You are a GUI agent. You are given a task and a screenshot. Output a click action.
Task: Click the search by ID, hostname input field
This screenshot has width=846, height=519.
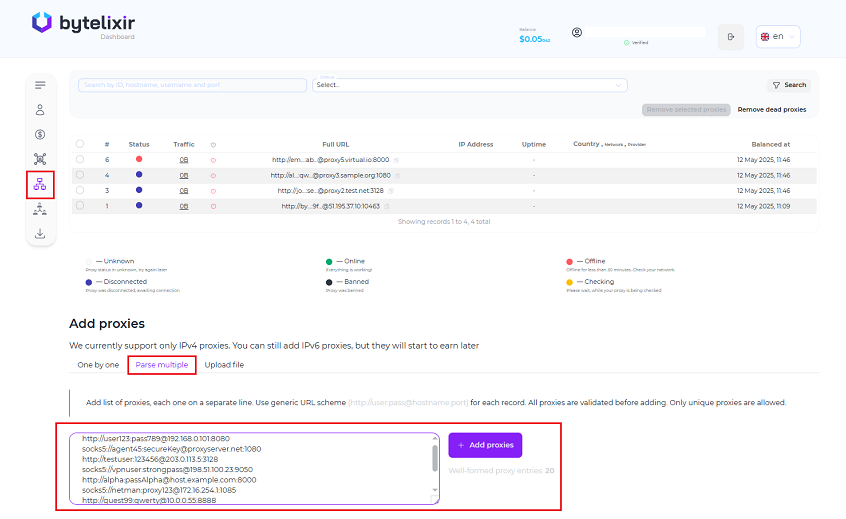point(193,85)
